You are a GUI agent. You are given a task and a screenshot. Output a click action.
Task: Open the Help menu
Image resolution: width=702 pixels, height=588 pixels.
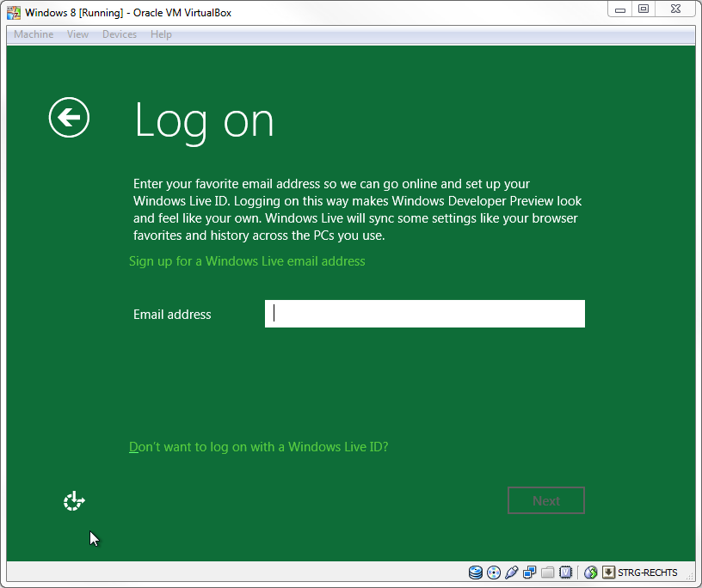pos(161,34)
